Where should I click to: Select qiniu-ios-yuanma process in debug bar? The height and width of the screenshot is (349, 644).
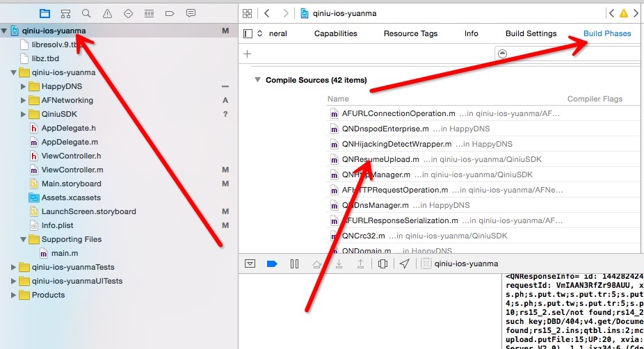(x=460, y=263)
